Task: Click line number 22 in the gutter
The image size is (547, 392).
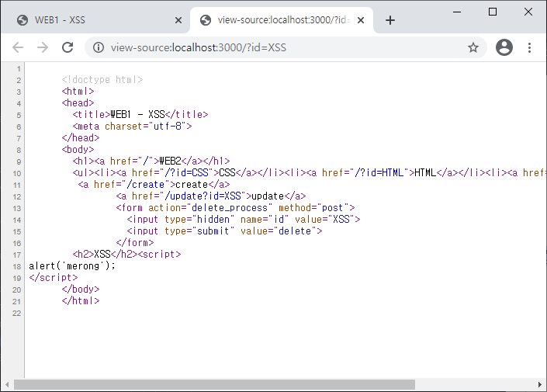Action: coord(17,314)
